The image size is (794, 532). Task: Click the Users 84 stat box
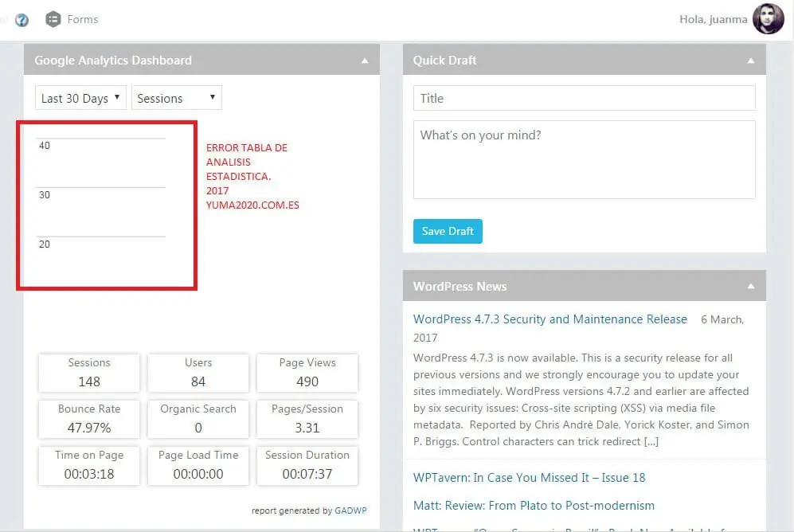tap(198, 373)
